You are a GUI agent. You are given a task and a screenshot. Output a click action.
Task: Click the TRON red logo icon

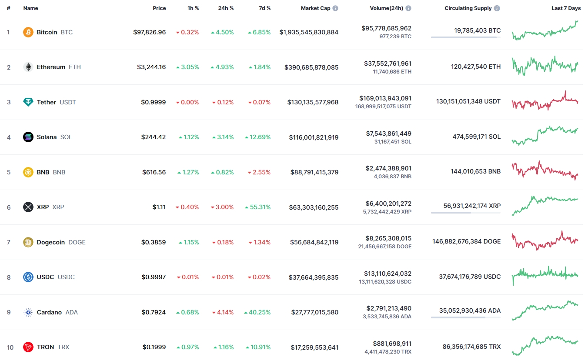pos(28,347)
